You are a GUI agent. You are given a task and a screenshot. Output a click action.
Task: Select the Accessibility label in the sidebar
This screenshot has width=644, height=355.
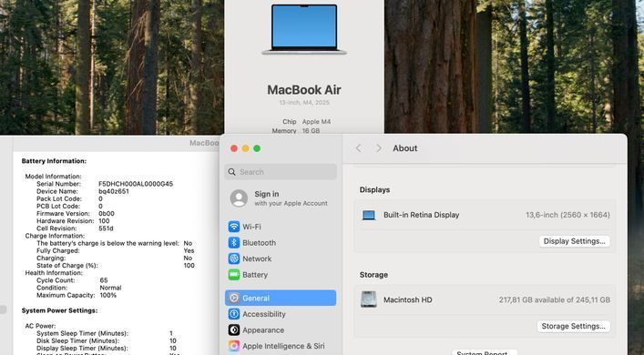point(264,314)
